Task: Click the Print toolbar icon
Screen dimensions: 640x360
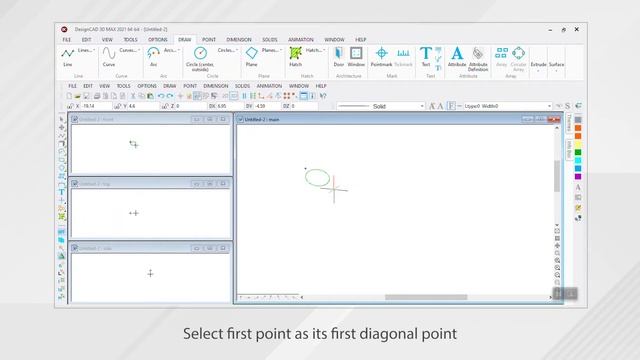Action: pyautogui.click(x=97, y=96)
